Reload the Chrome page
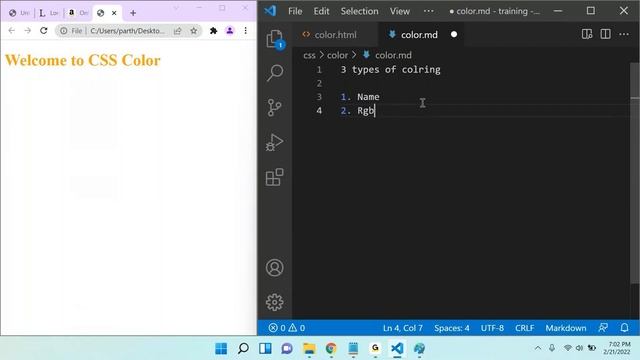640x360 pixels. [x=44, y=31]
